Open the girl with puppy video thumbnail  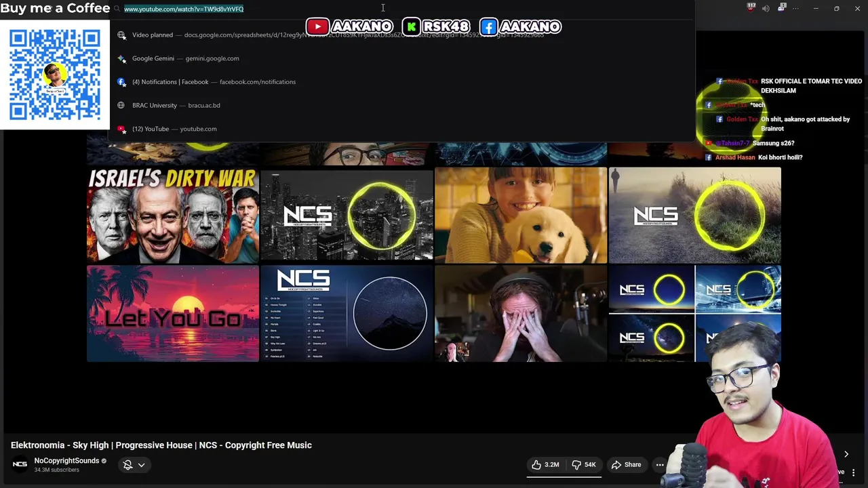[x=521, y=216]
